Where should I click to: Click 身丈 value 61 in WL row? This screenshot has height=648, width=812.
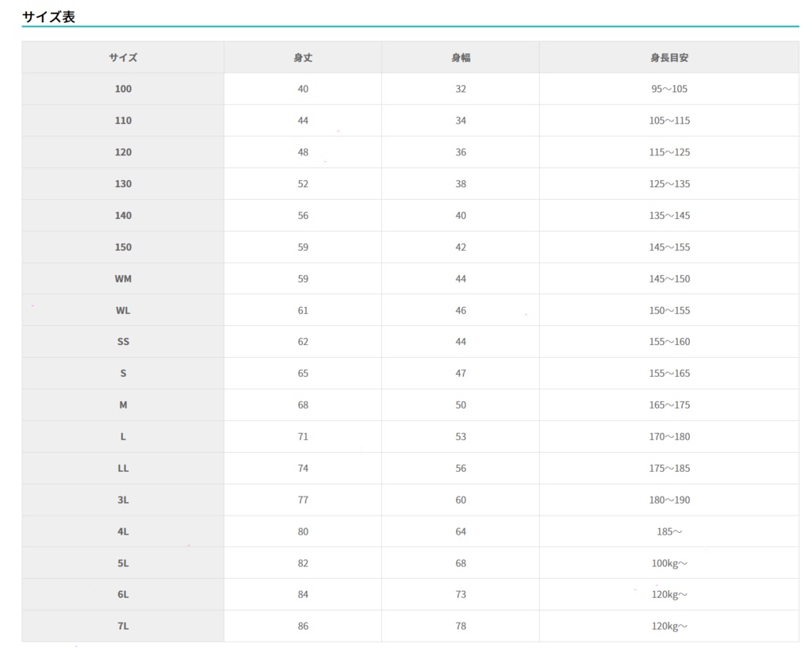tap(303, 310)
